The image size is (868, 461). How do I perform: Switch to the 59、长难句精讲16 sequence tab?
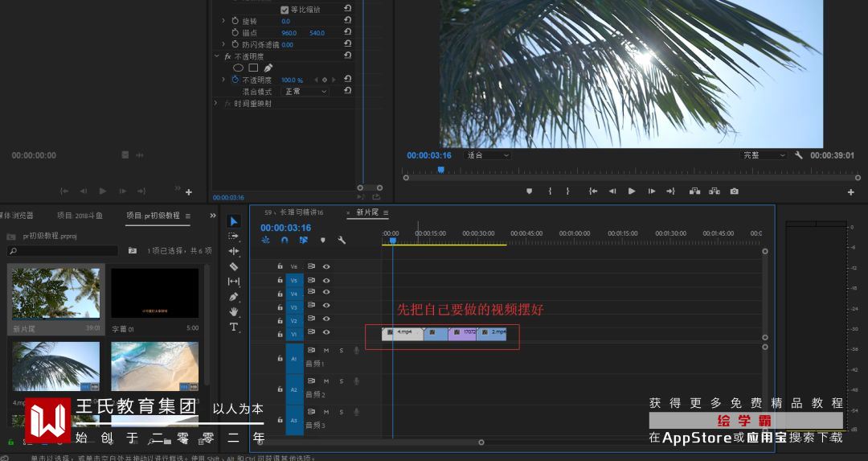(294, 212)
